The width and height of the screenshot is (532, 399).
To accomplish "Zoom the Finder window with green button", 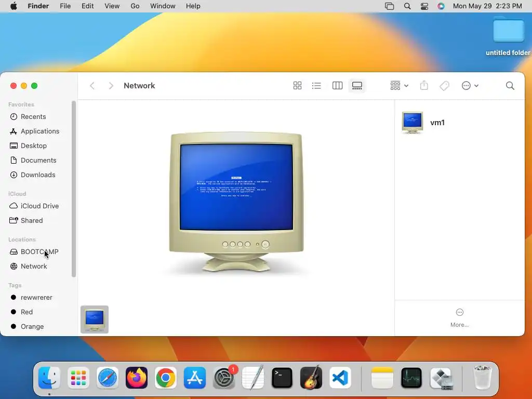I will (34, 86).
